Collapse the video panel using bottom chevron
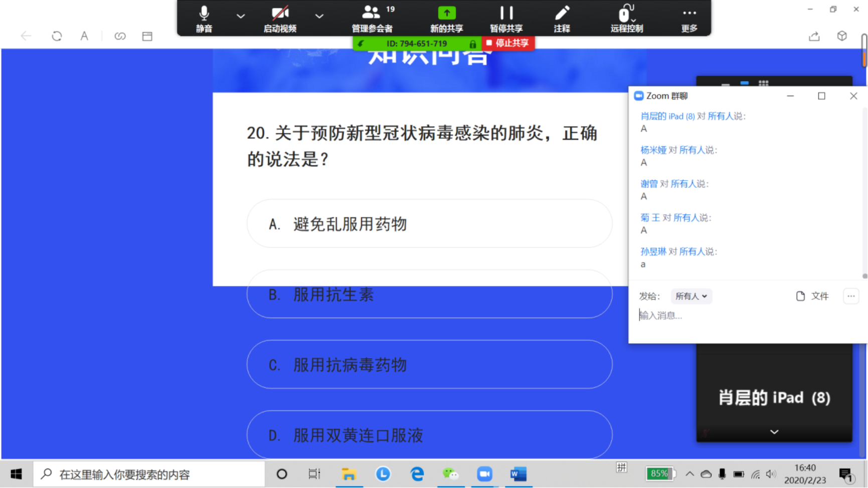 pyautogui.click(x=774, y=432)
